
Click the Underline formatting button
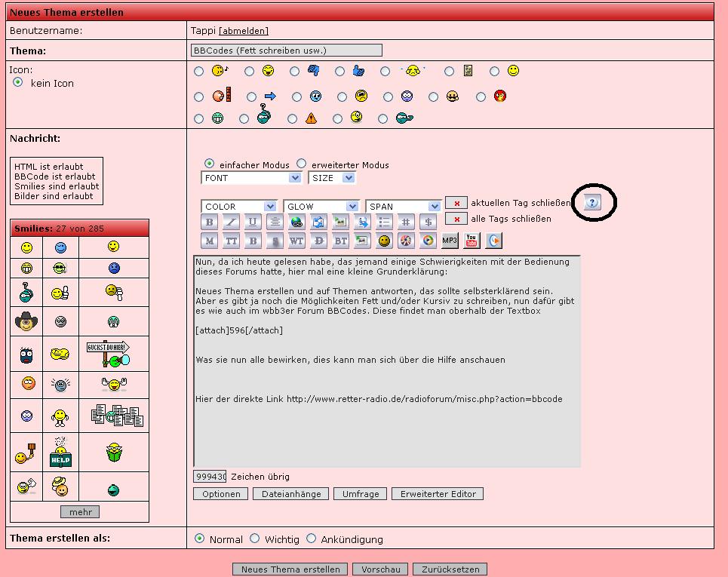(x=253, y=222)
